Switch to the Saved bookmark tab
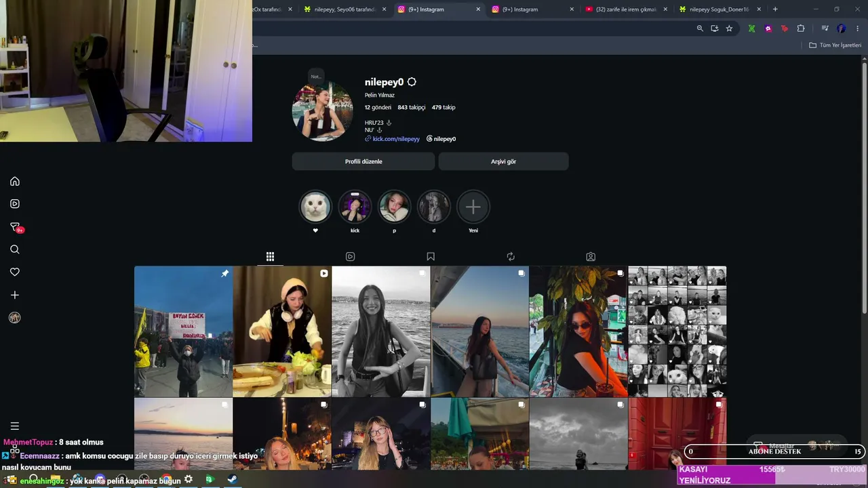Viewport: 868px width, 488px height. pyautogui.click(x=431, y=256)
